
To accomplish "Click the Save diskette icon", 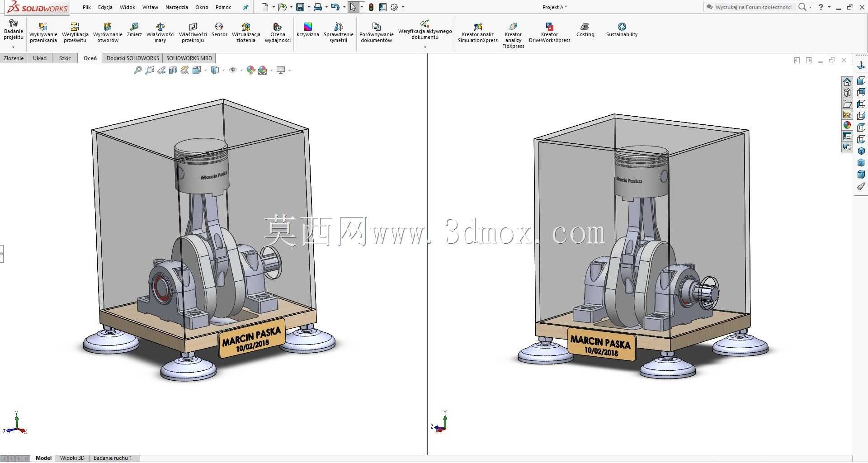I will click(300, 7).
